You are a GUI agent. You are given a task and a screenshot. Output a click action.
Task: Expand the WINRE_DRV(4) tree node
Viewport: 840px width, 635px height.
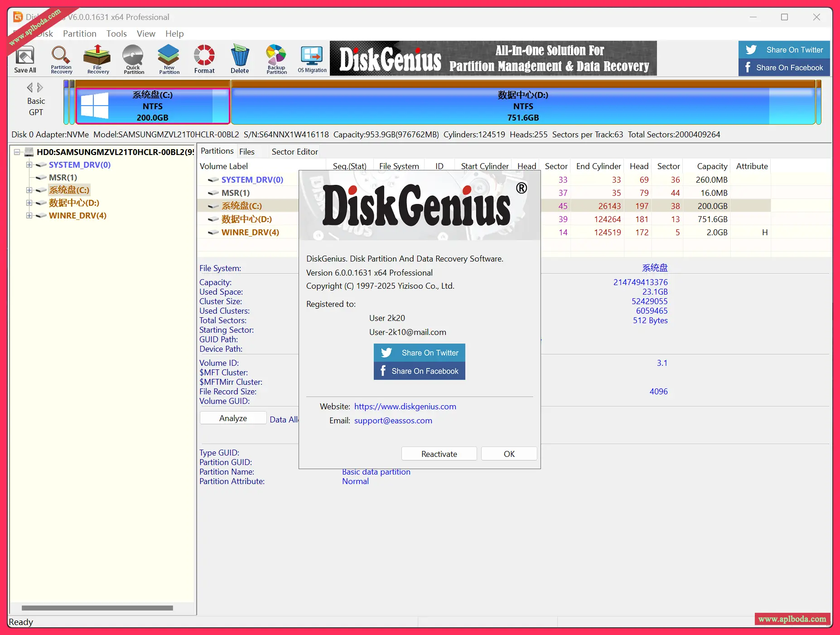(29, 216)
